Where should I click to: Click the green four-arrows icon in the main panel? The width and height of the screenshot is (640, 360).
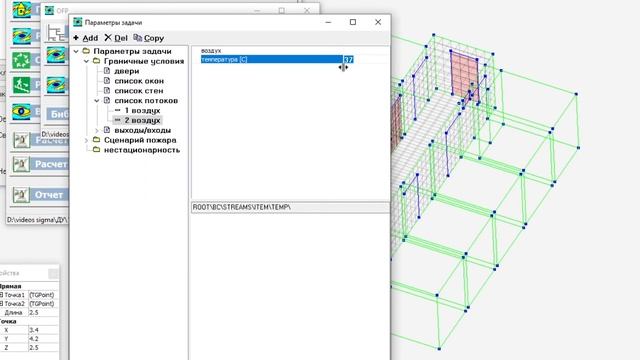[21, 60]
